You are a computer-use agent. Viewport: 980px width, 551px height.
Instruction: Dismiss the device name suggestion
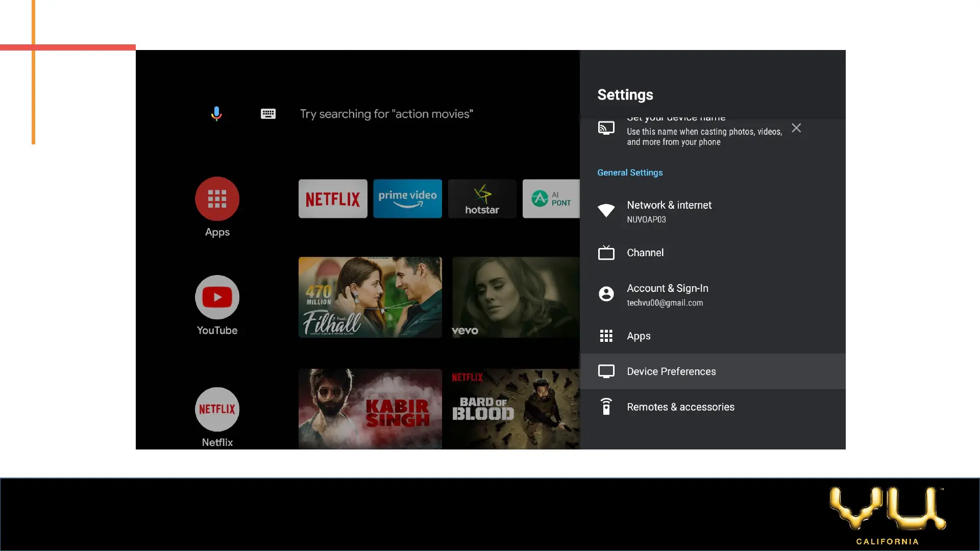[796, 128]
